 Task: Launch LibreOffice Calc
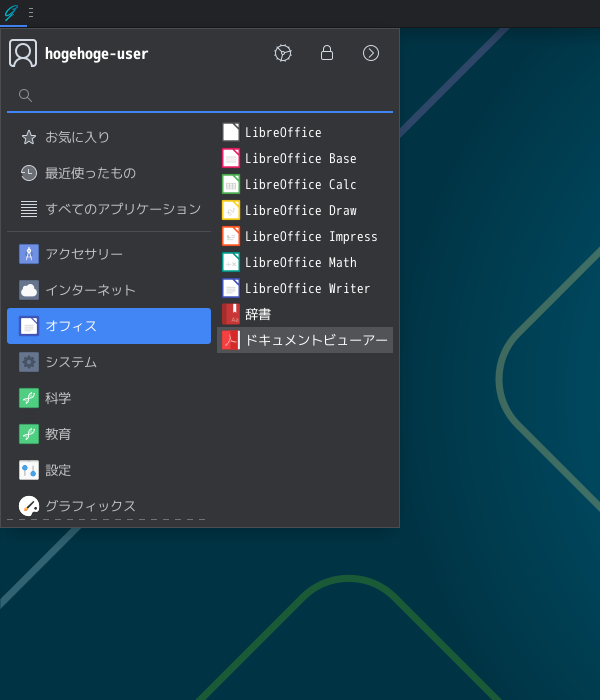305,184
